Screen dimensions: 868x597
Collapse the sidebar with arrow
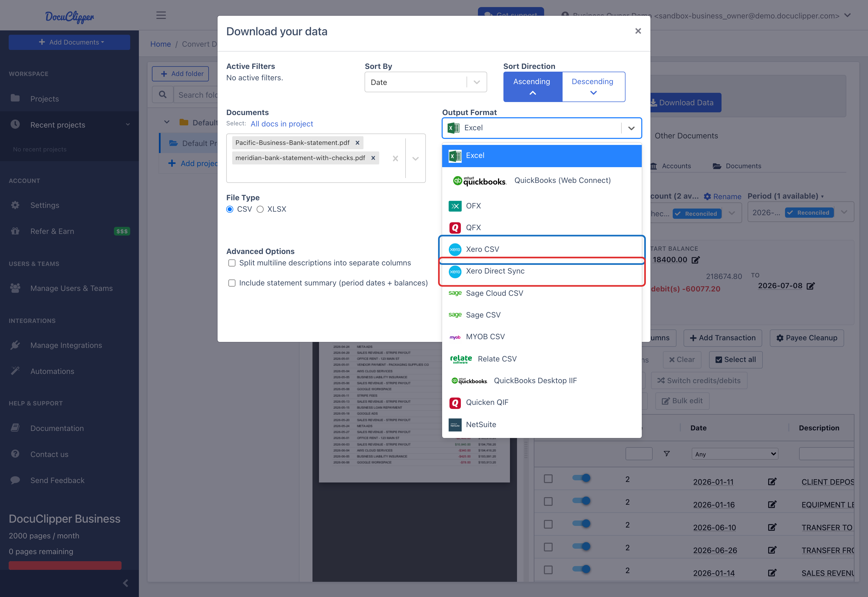tap(126, 583)
